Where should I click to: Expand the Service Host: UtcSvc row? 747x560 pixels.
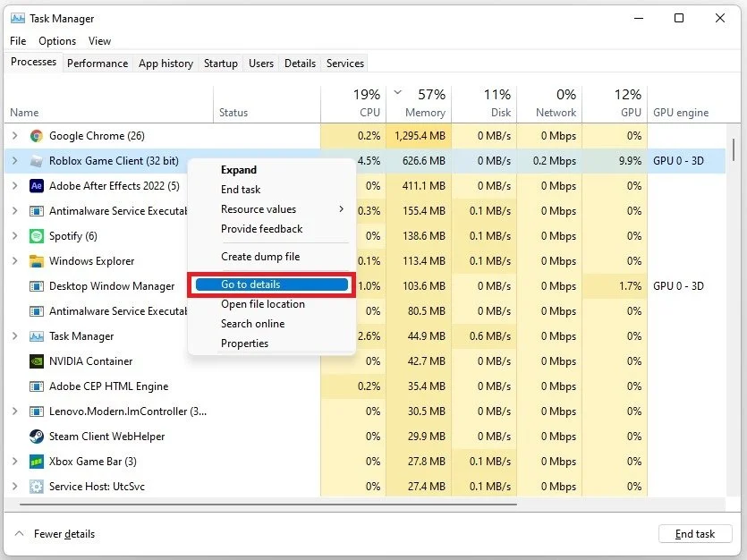point(15,486)
